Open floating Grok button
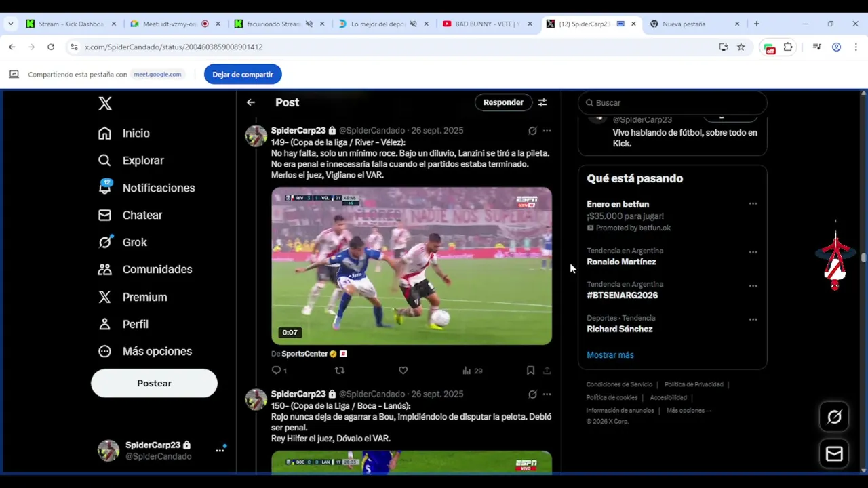Image resolution: width=868 pixels, height=488 pixels. [x=834, y=417]
